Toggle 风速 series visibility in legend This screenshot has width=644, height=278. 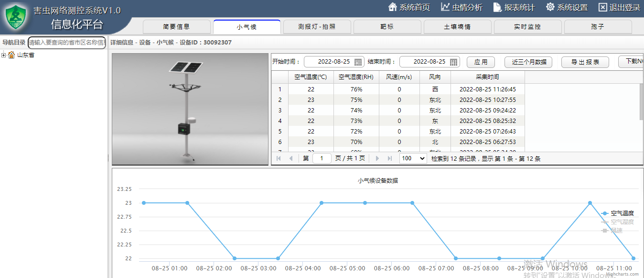point(616,230)
